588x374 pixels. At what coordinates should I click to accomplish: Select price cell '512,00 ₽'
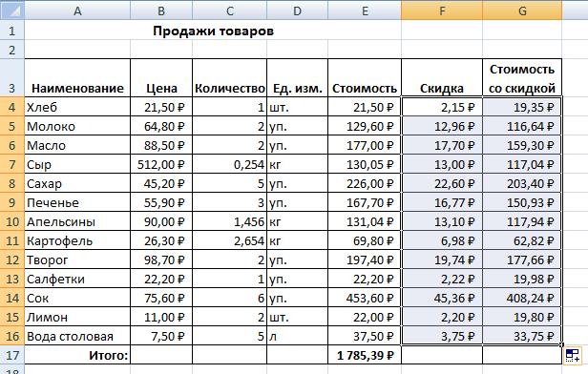pyautogui.click(x=161, y=164)
